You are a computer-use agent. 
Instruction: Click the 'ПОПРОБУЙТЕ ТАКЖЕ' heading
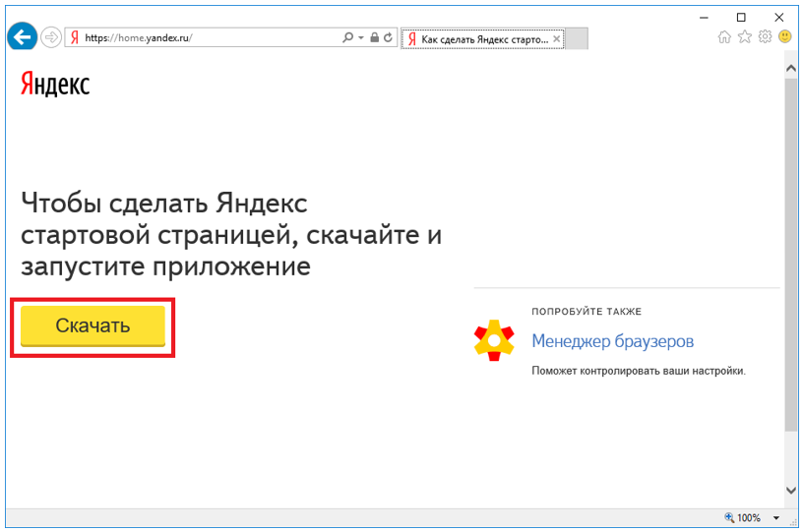(x=587, y=312)
